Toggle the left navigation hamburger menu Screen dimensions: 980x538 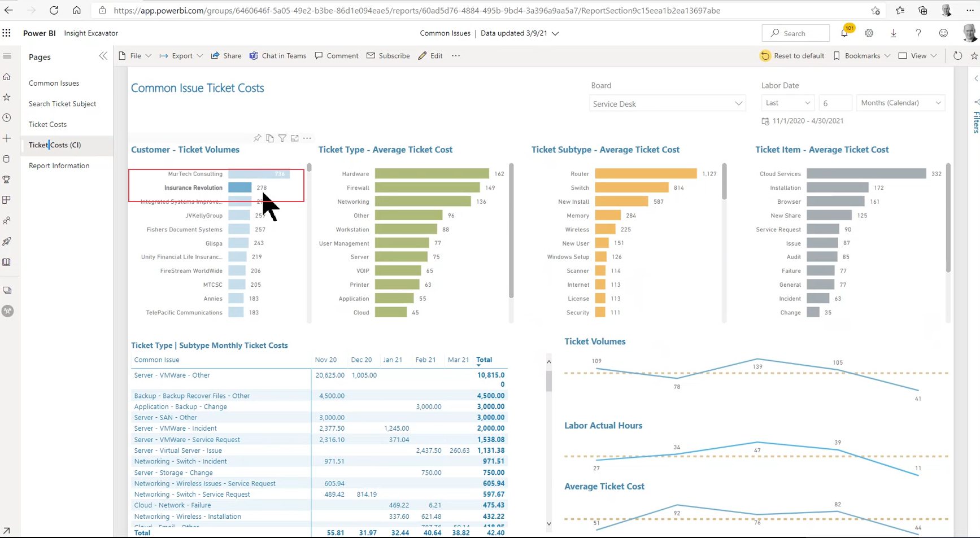pos(7,56)
